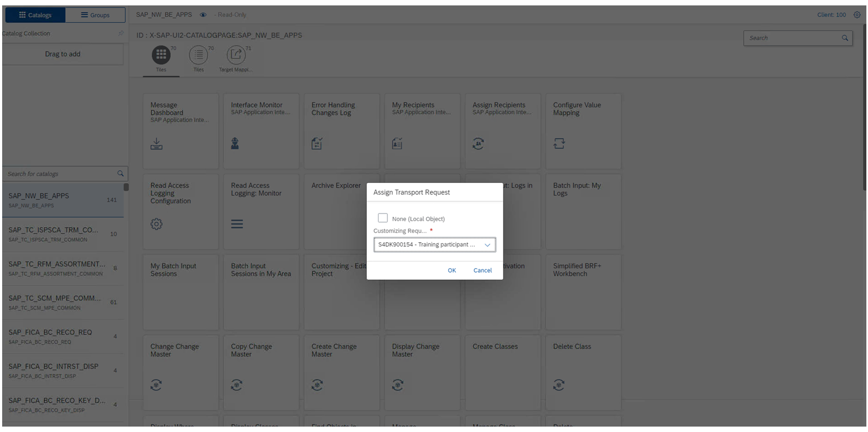The height and width of the screenshot is (432, 868).
Task: Toggle the read-only eye icon
Action: click(x=203, y=15)
